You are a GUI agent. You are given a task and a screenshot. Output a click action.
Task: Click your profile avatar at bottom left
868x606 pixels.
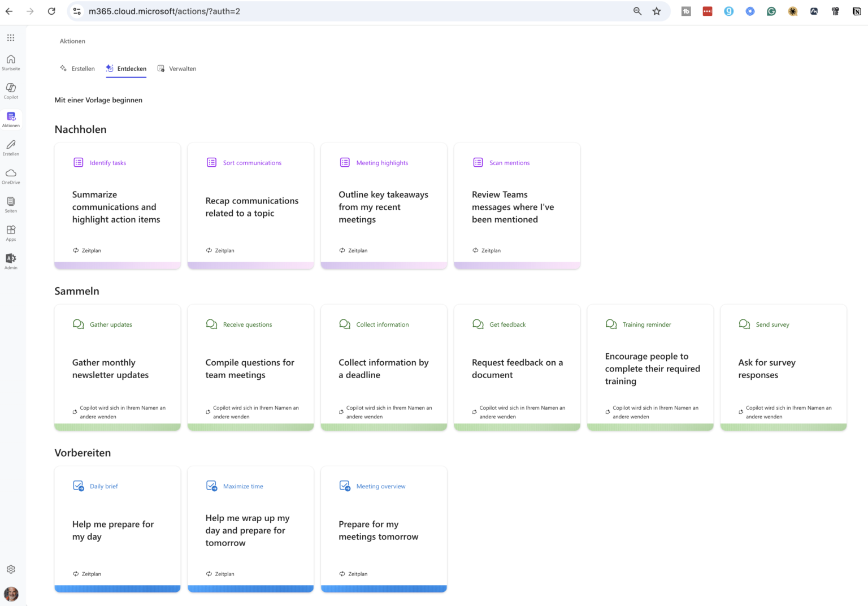click(11, 594)
